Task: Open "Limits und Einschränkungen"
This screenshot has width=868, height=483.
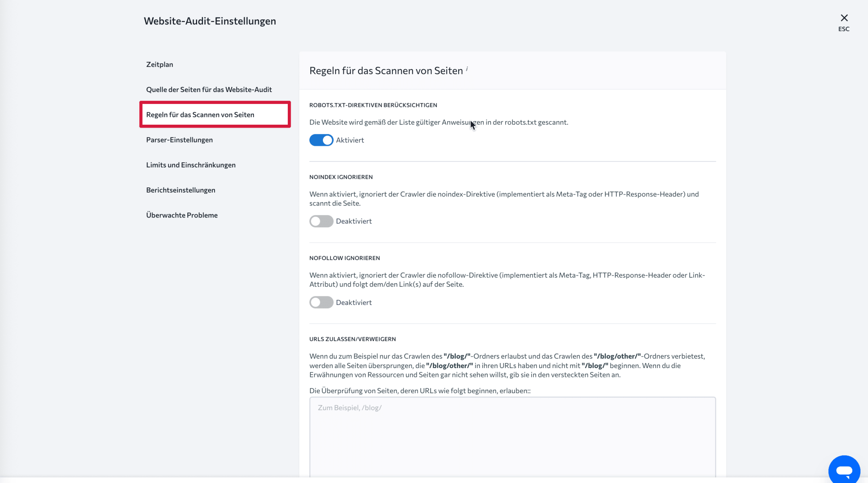Action: (191, 165)
